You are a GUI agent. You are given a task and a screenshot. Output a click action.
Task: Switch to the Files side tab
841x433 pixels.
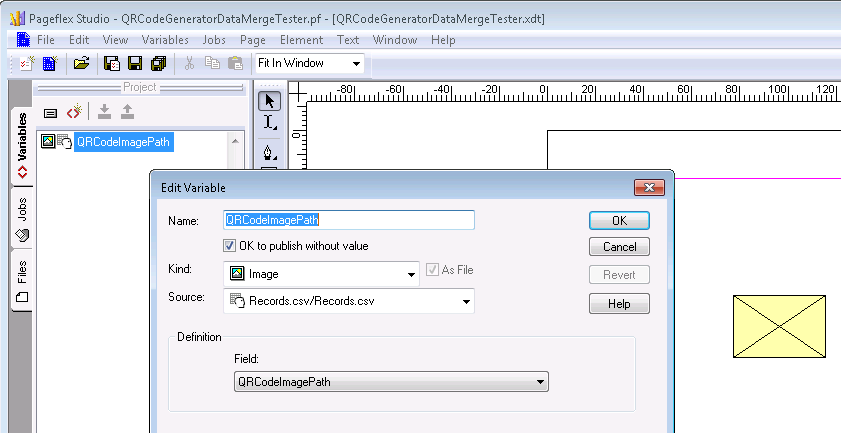pyautogui.click(x=22, y=280)
